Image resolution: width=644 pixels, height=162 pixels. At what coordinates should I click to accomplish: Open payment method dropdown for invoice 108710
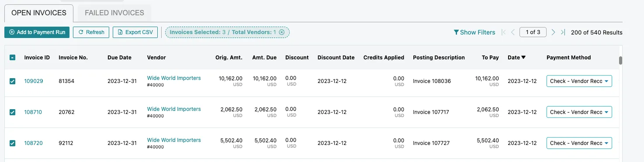(x=579, y=112)
